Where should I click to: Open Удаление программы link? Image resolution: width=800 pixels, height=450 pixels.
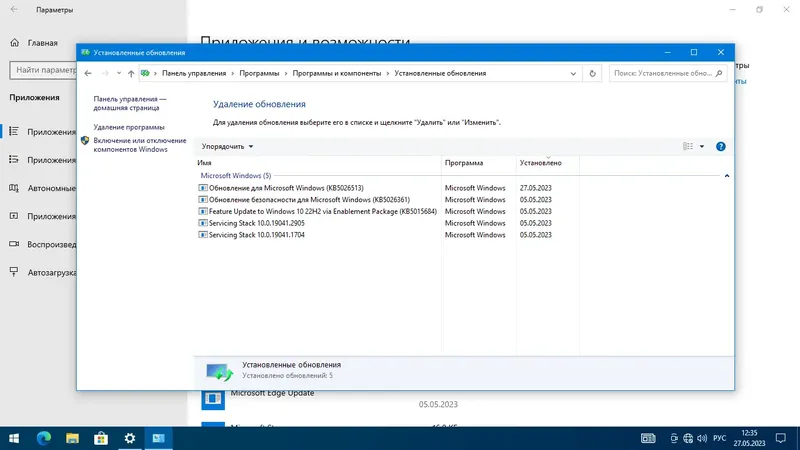click(x=129, y=127)
